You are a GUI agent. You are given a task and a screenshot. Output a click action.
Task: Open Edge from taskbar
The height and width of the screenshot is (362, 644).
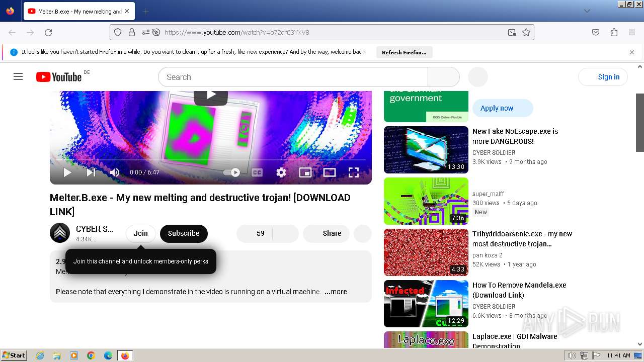point(108,355)
